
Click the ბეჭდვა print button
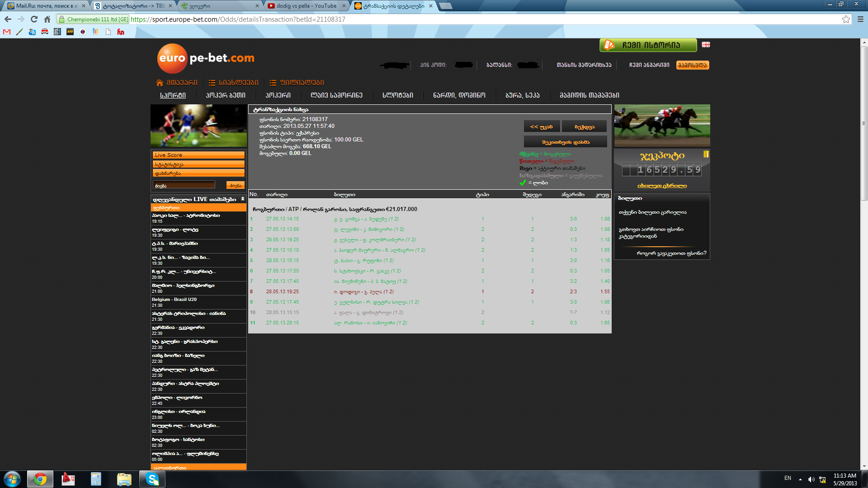pyautogui.click(x=584, y=127)
